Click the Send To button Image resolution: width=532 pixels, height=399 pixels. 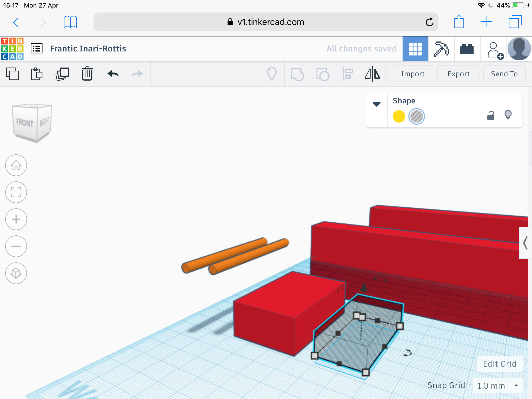(x=504, y=74)
